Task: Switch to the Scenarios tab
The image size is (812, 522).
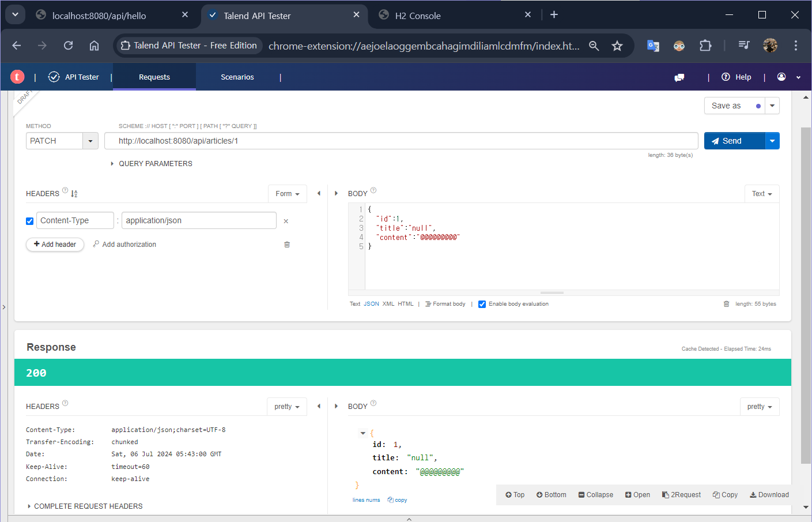Action: click(x=237, y=77)
